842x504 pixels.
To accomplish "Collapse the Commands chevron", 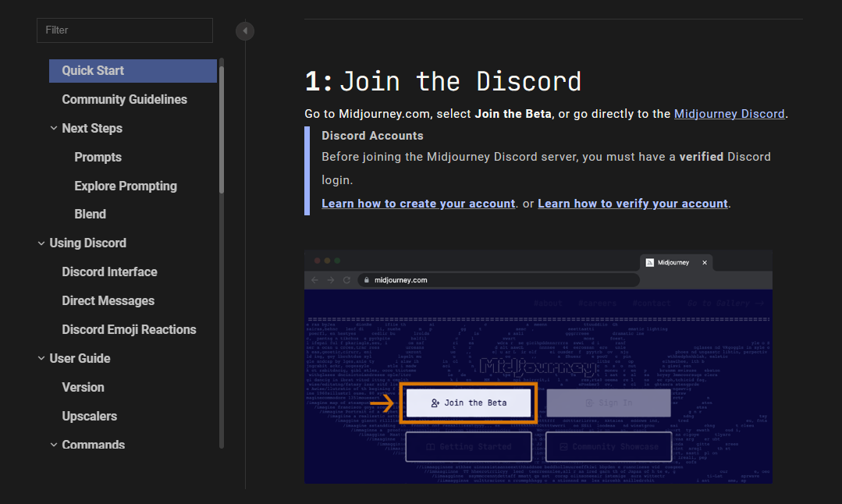I will [54, 445].
